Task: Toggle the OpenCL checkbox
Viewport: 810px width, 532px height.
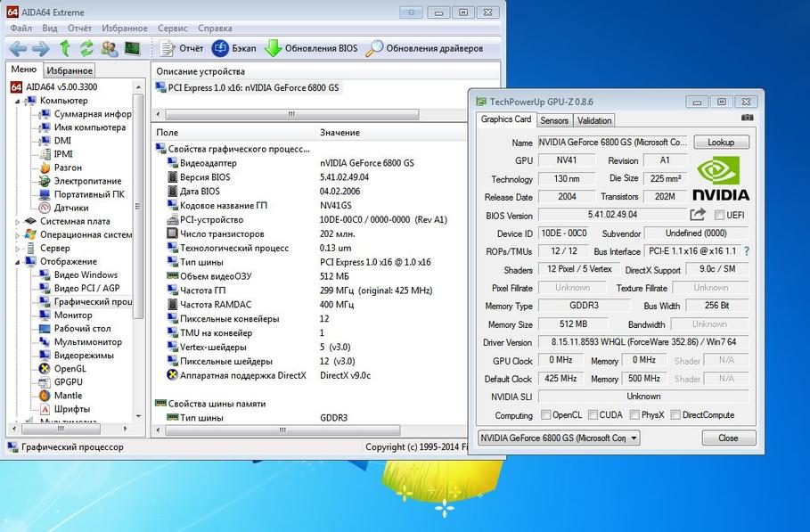Action: (545, 414)
